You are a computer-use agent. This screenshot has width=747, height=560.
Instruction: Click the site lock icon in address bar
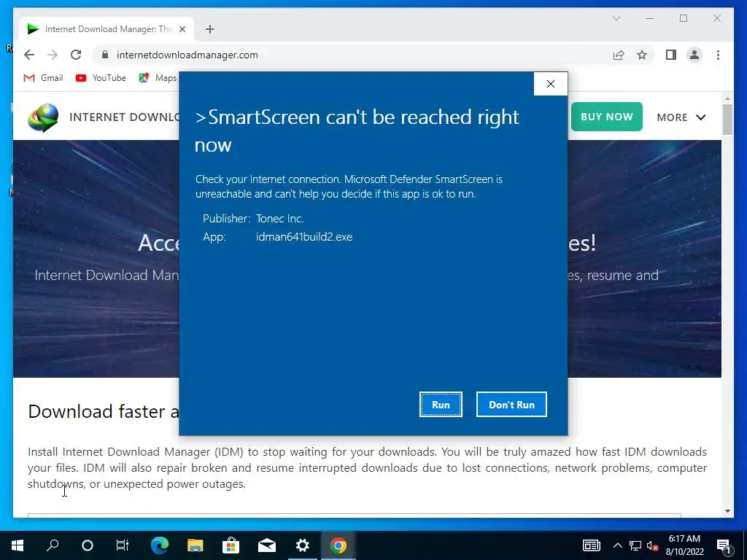pyautogui.click(x=105, y=55)
